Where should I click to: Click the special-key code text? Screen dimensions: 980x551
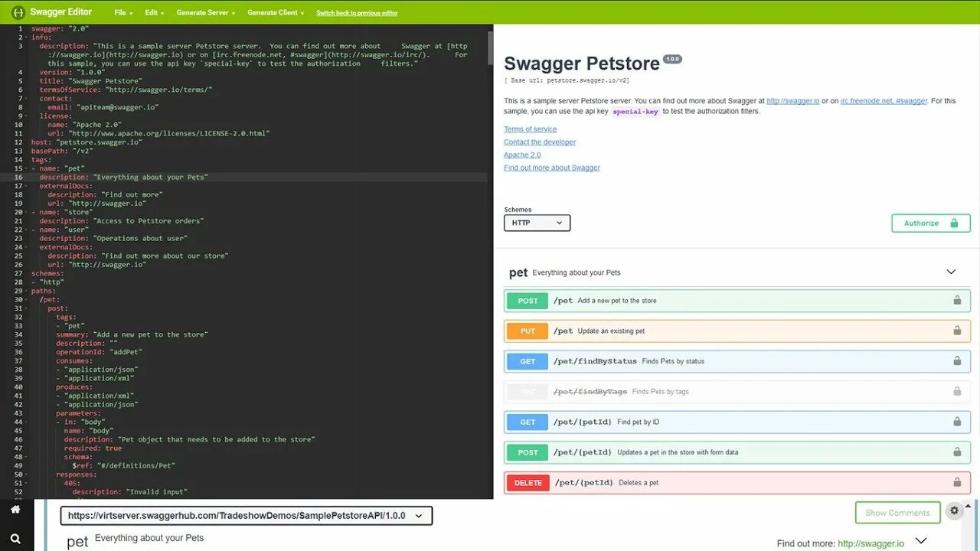click(x=635, y=112)
